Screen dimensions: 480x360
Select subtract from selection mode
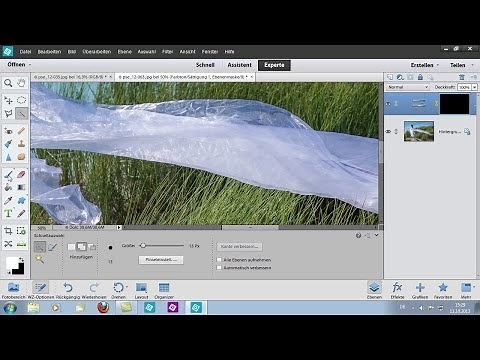click(x=92, y=247)
